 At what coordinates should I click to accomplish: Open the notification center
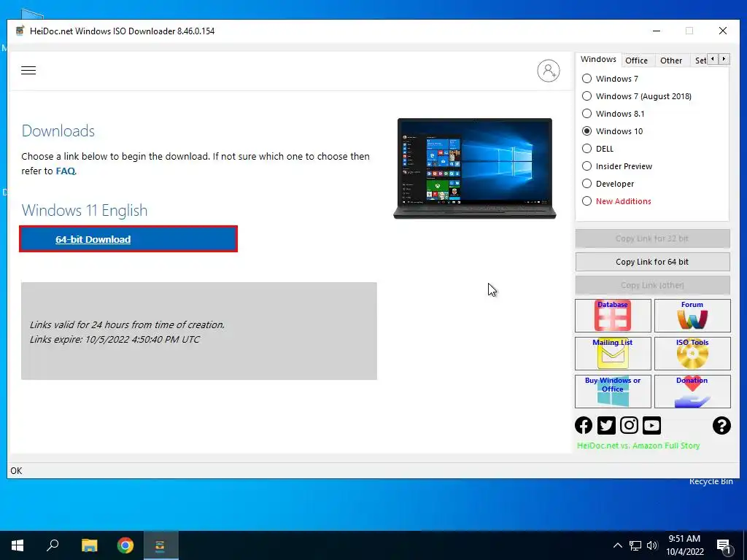pyautogui.click(x=724, y=545)
